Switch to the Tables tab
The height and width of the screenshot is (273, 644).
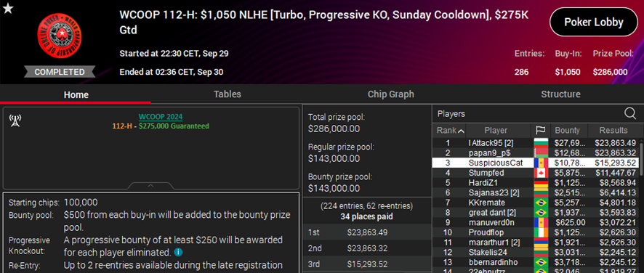pyautogui.click(x=227, y=94)
